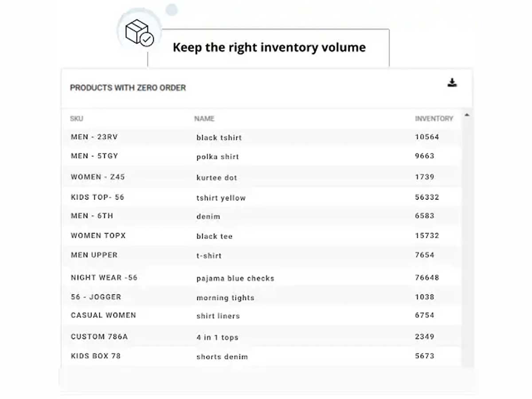Image resolution: width=532 pixels, height=399 pixels.
Task: Click the denim product name
Action: tap(208, 217)
